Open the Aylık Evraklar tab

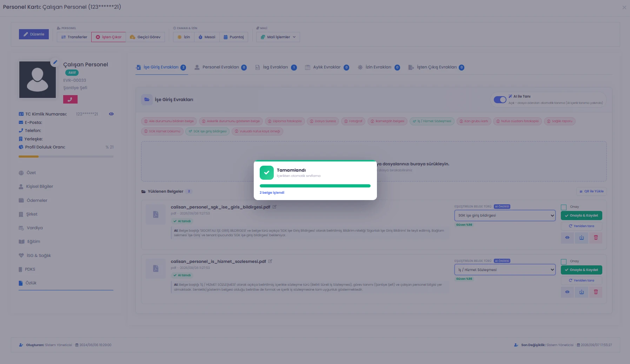(x=327, y=67)
